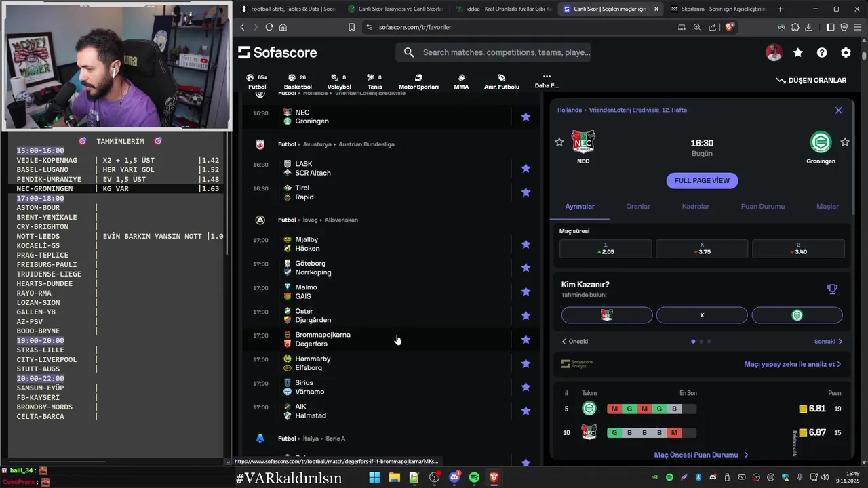Viewport: 868px width, 488px height.
Task: Open the user profile avatar
Action: (774, 52)
